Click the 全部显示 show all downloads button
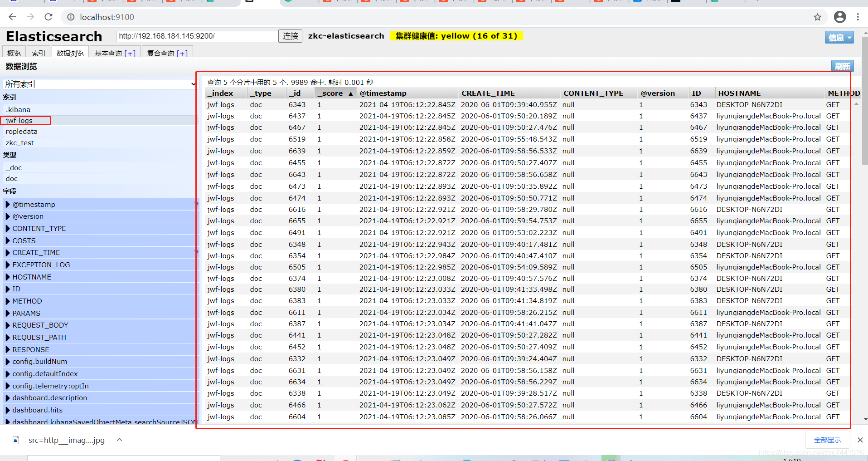Image resolution: width=868 pixels, height=461 pixels. (x=827, y=440)
